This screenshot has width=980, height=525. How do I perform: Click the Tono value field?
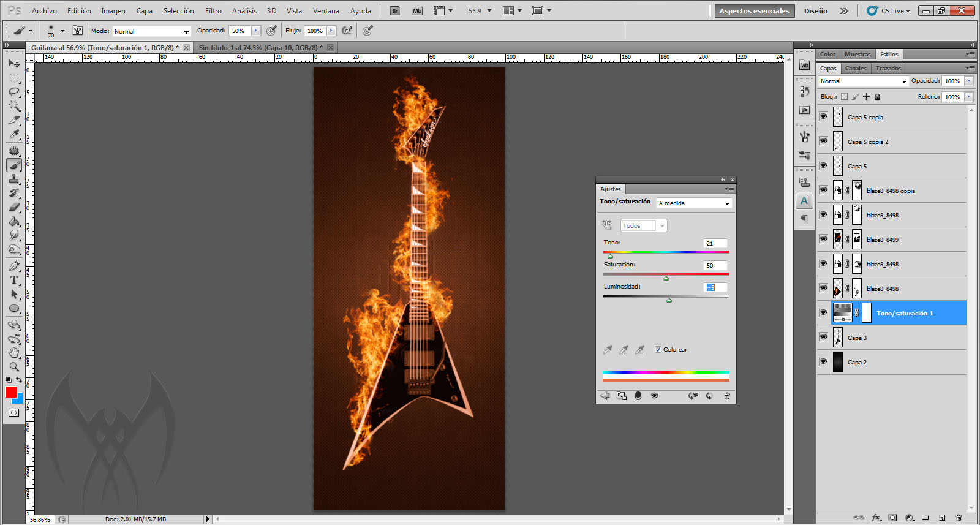click(715, 243)
